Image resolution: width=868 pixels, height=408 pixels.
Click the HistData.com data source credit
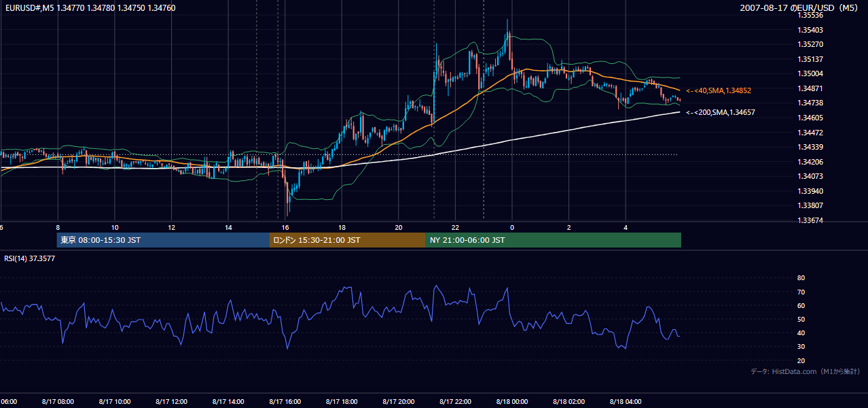pyautogui.click(x=806, y=371)
